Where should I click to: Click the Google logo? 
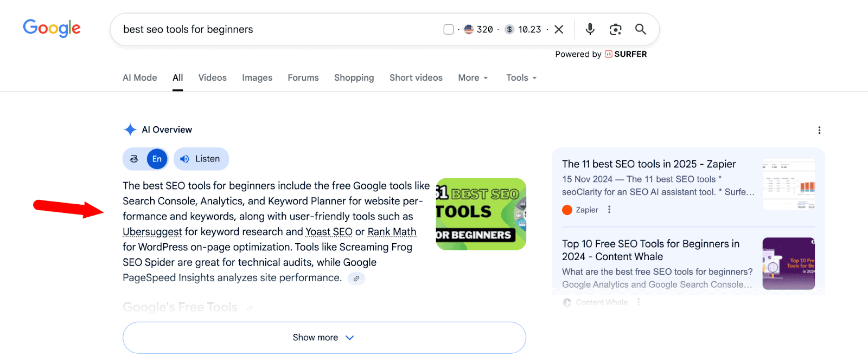[x=52, y=28]
